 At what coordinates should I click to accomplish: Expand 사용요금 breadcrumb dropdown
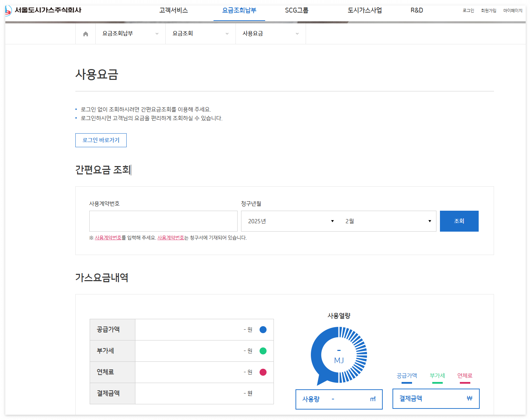[x=271, y=33]
